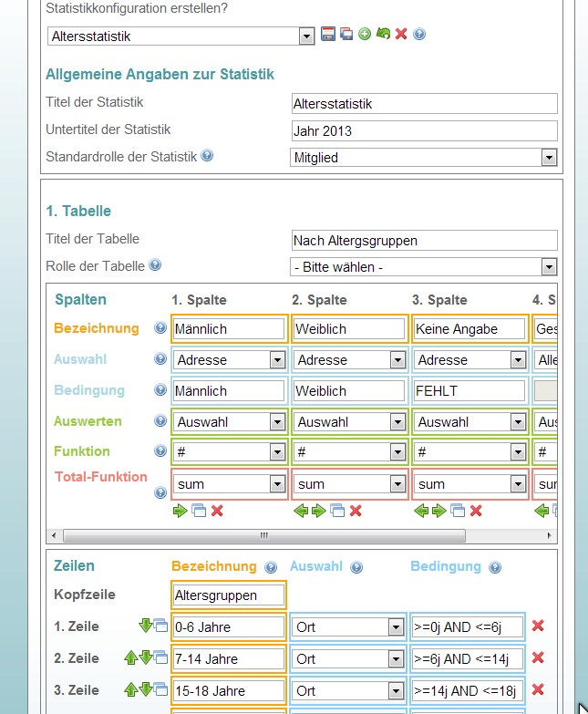Click the Bedingung field FEHLT in 3. Spalte

click(x=469, y=390)
